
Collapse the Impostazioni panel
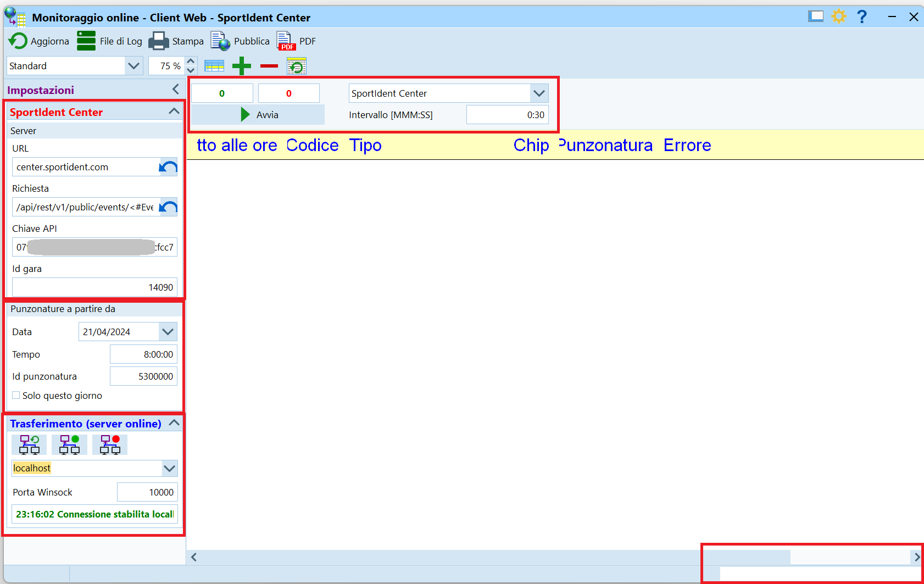tap(175, 89)
